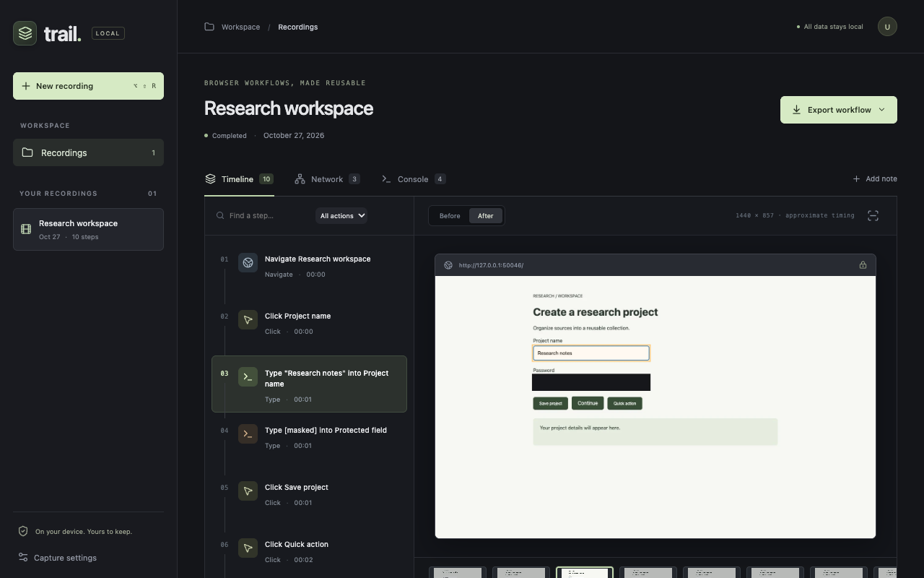Switch preview to After
924x578 pixels.
pos(486,215)
